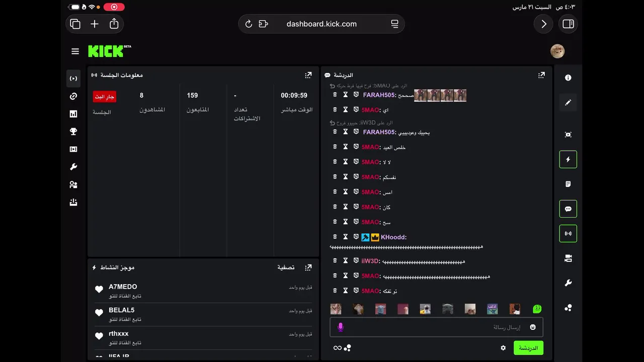Timeout 5MAO on message لا لا
The width and height of the screenshot is (644, 362).
[x=346, y=162]
